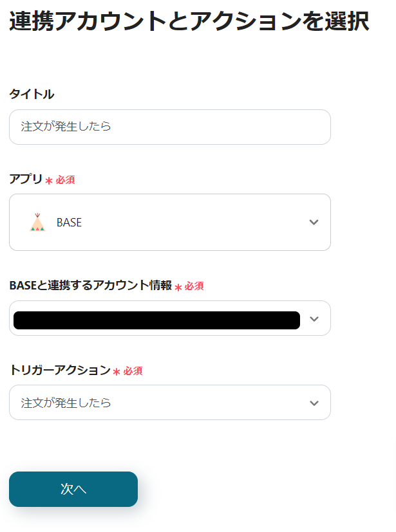Click the 必須 marker beside トリガーアクション
This screenshot has width=396, height=532.
click(133, 371)
